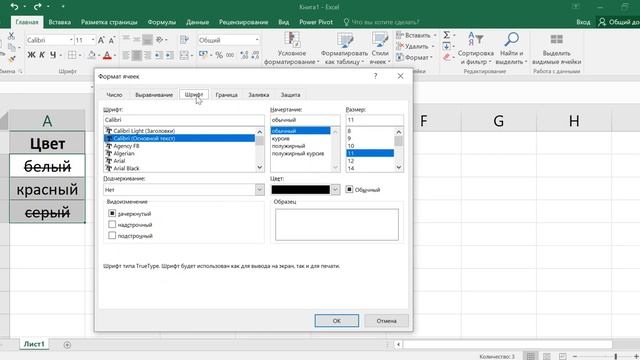Open Sort and Filter (Сортировка и фильтр)
The height and width of the screenshot is (360, 640).
click(476, 48)
